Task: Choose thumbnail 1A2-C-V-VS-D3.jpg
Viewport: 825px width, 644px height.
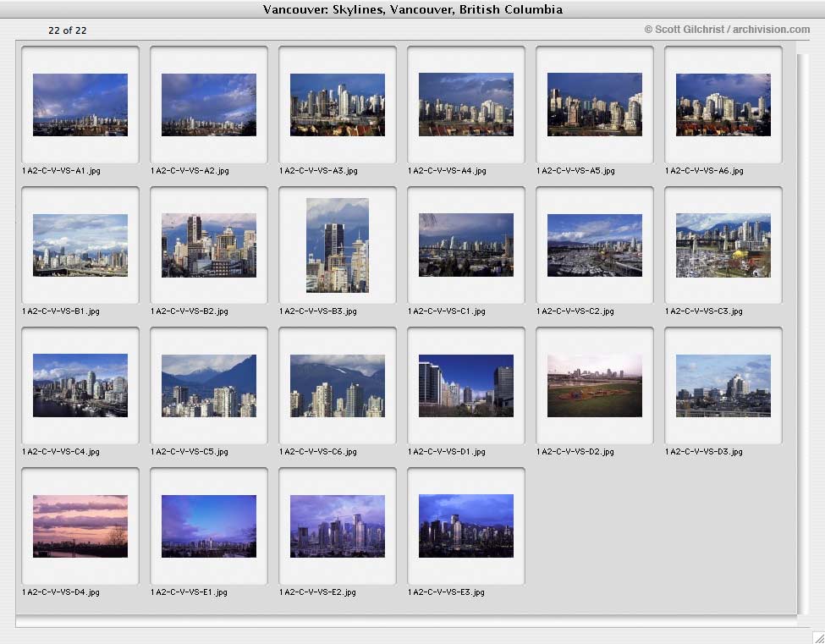Action: (x=723, y=386)
